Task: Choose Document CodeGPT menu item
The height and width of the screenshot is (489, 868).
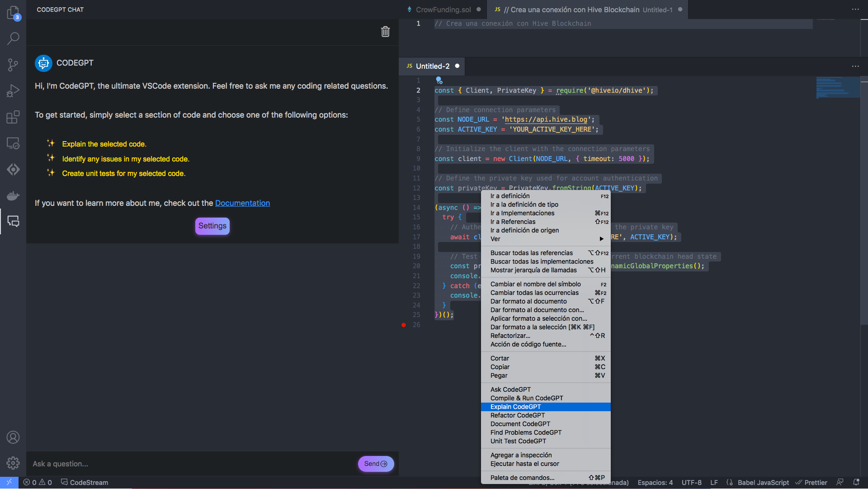Action: pyautogui.click(x=546, y=424)
